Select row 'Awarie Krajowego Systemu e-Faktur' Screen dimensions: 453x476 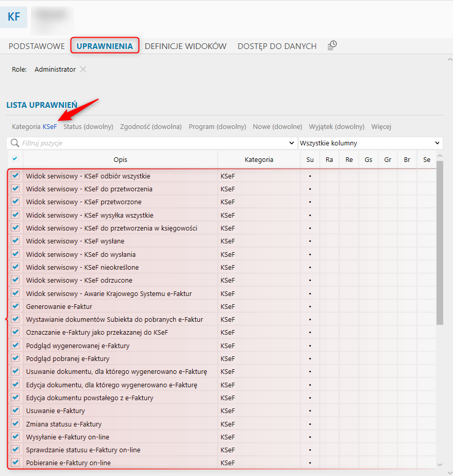coord(222,293)
